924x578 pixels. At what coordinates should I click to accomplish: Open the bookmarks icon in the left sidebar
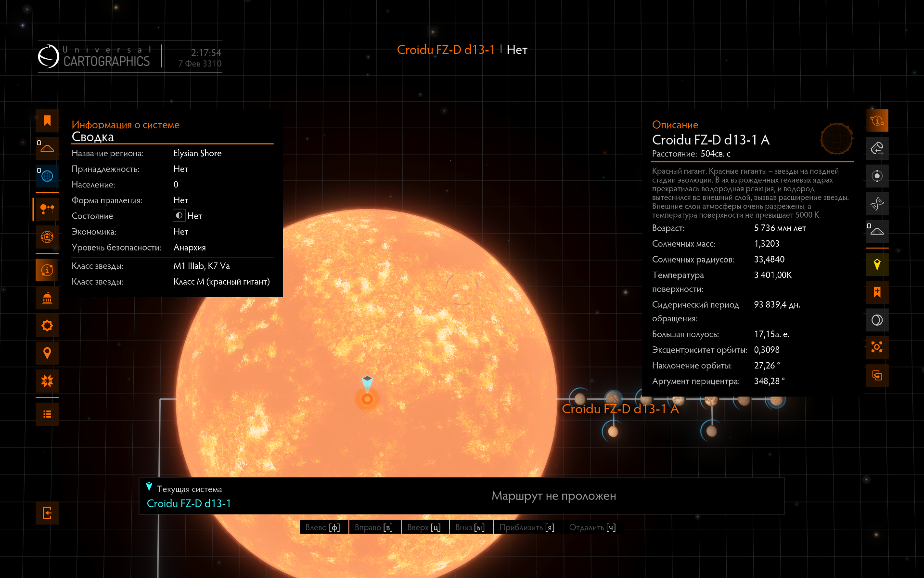tap(47, 120)
